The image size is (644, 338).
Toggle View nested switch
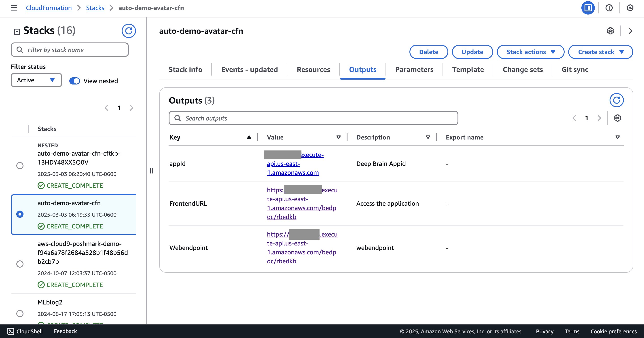point(74,81)
